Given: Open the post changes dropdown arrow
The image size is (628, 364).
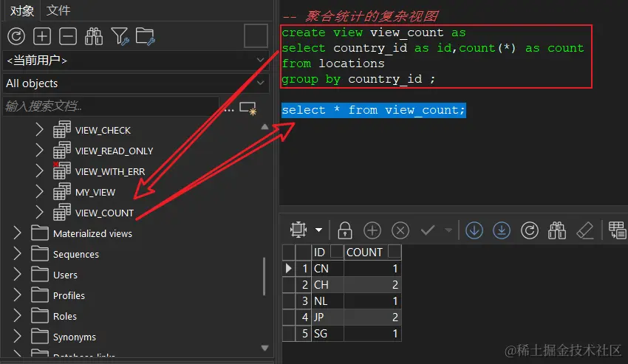Looking at the screenshot, I should pyautogui.click(x=448, y=230).
